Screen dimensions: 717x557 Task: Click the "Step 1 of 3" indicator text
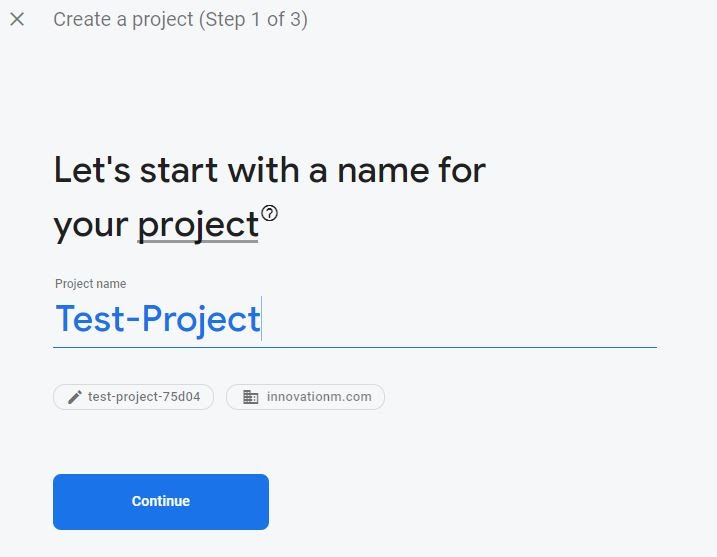pos(254,20)
